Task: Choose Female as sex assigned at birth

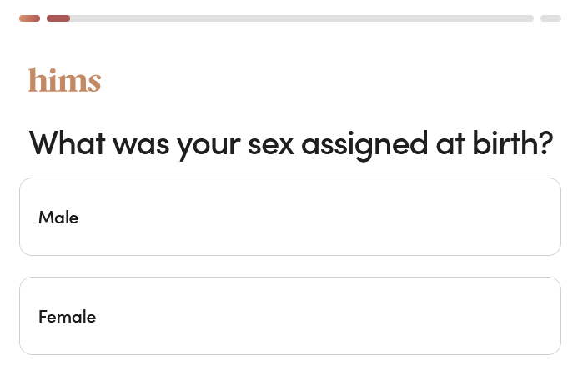Action: pos(289,316)
